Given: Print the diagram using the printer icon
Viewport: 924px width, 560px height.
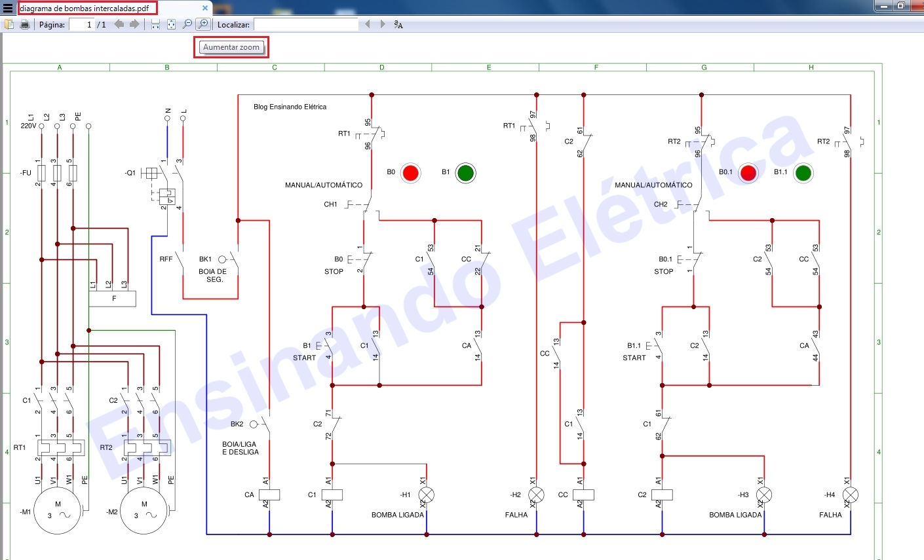Looking at the screenshot, I should (x=25, y=24).
